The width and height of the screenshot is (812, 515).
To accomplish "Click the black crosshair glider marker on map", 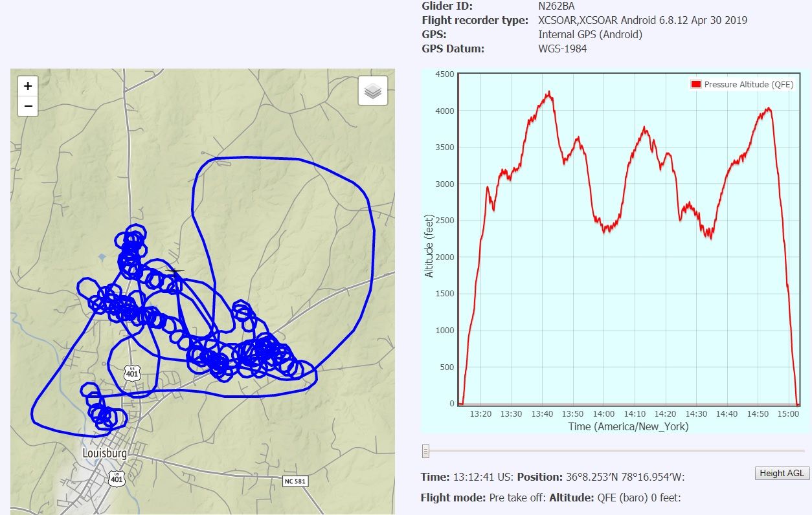I will tap(174, 271).
